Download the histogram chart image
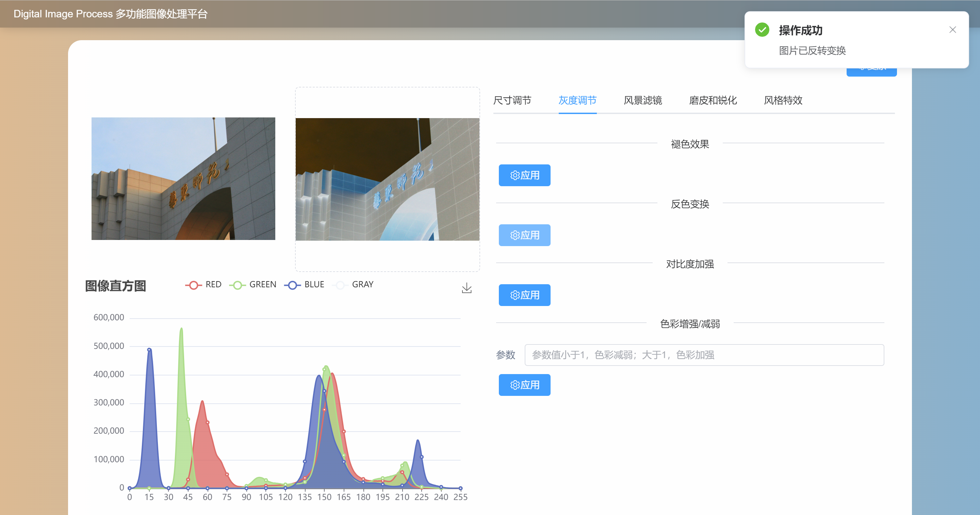 (467, 288)
